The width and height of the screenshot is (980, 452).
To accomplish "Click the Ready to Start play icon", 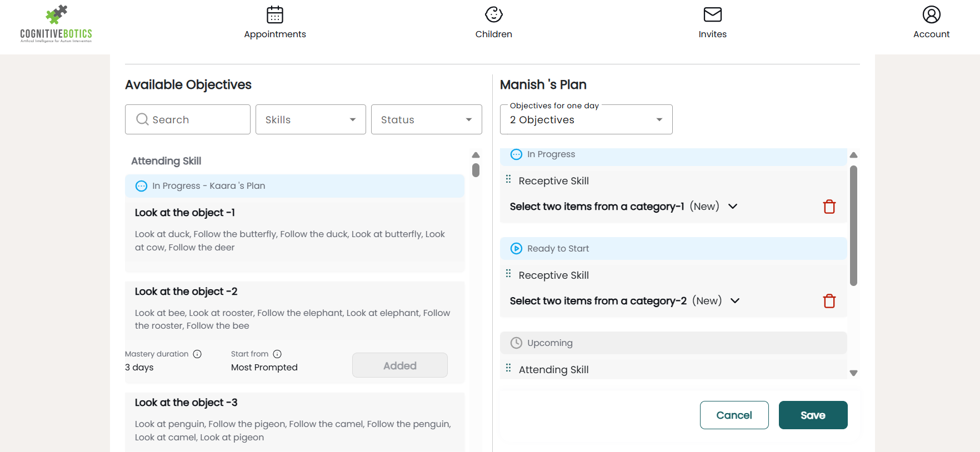I will [x=516, y=249].
